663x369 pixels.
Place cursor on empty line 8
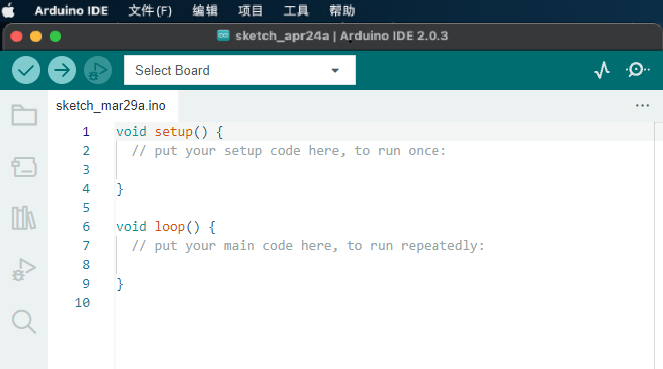384,265
